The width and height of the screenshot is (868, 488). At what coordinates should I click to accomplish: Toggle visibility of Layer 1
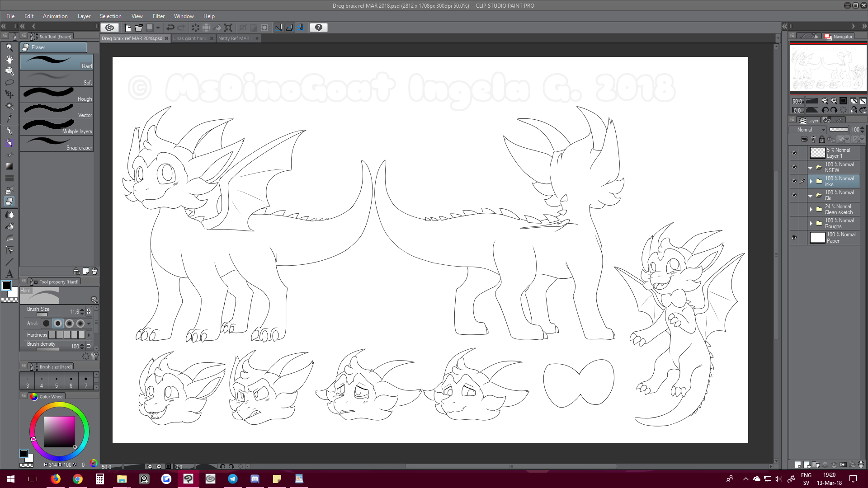[x=794, y=153]
